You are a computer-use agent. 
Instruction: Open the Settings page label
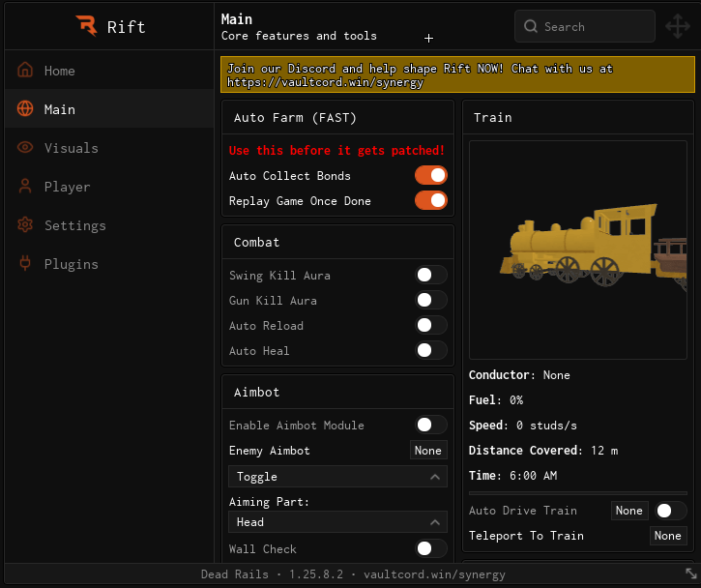(x=75, y=225)
